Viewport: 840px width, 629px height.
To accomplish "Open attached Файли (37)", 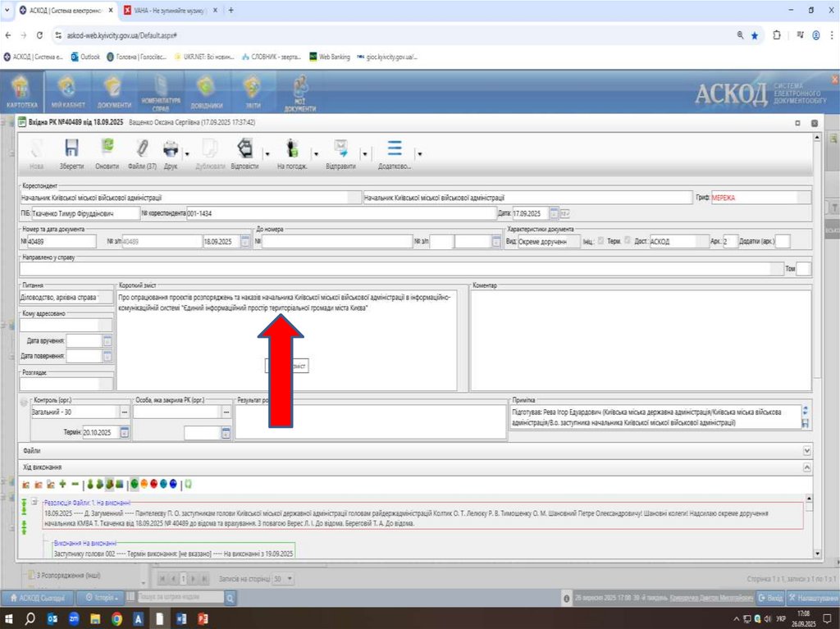I will (142, 154).
